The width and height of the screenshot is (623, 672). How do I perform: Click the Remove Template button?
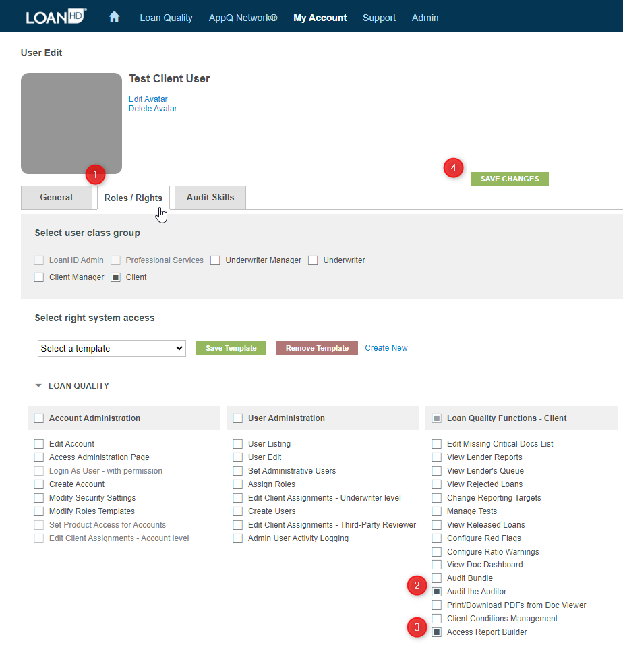tap(317, 348)
